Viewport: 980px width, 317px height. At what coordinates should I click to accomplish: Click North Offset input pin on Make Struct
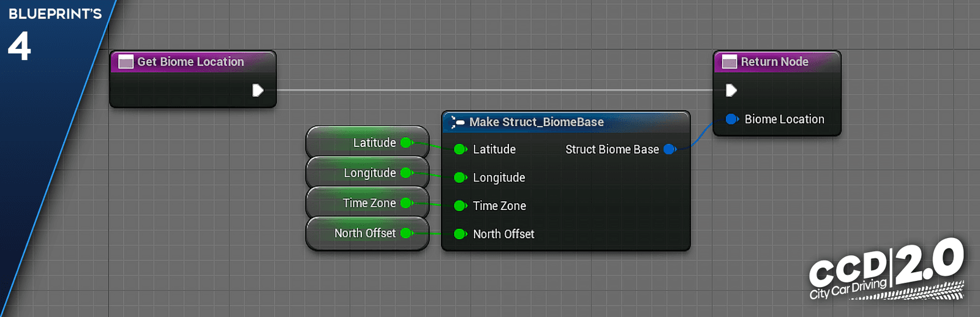point(461,234)
